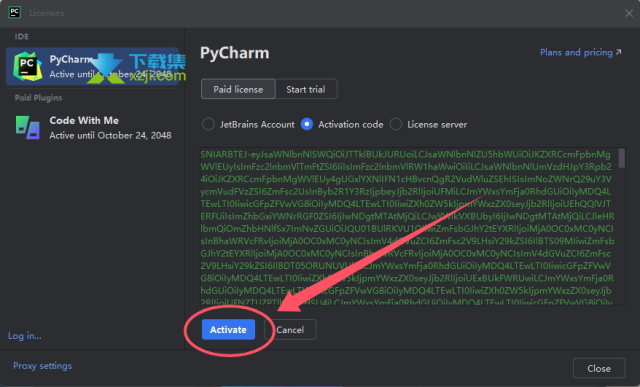Select the Code With Me plugin icon
640x387 pixels.
tap(28, 127)
